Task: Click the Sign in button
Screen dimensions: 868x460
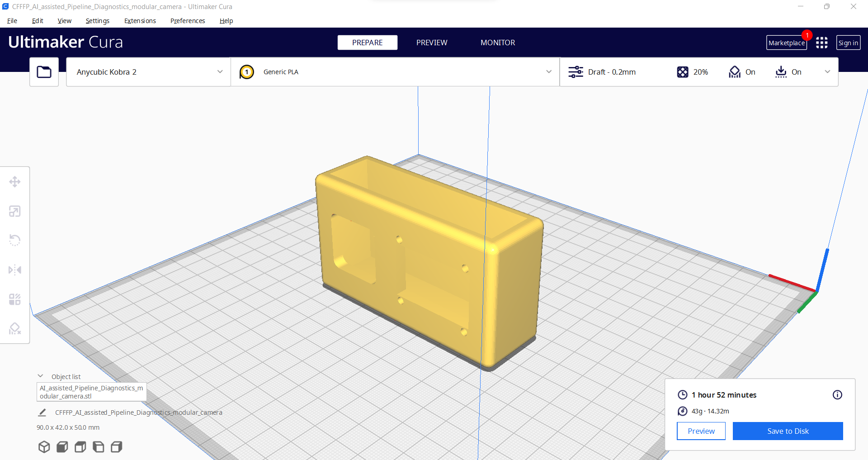Action: pyautogui.click(x=848, y=43)
